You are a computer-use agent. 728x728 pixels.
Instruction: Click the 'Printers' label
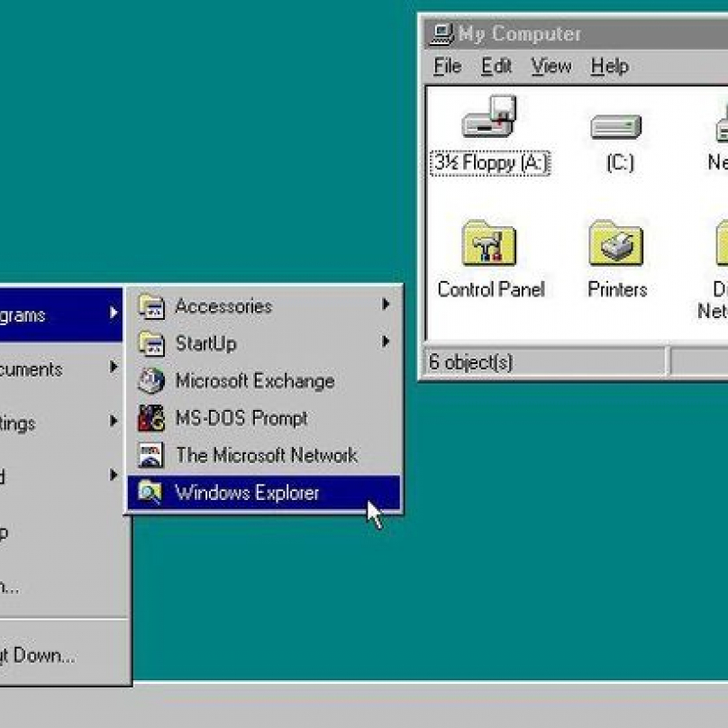pyautogui.click(x=617, y=289)
